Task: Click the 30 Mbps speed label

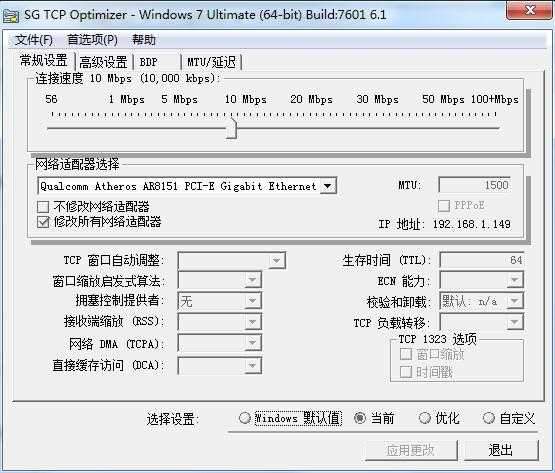Action: pos(377,99)
